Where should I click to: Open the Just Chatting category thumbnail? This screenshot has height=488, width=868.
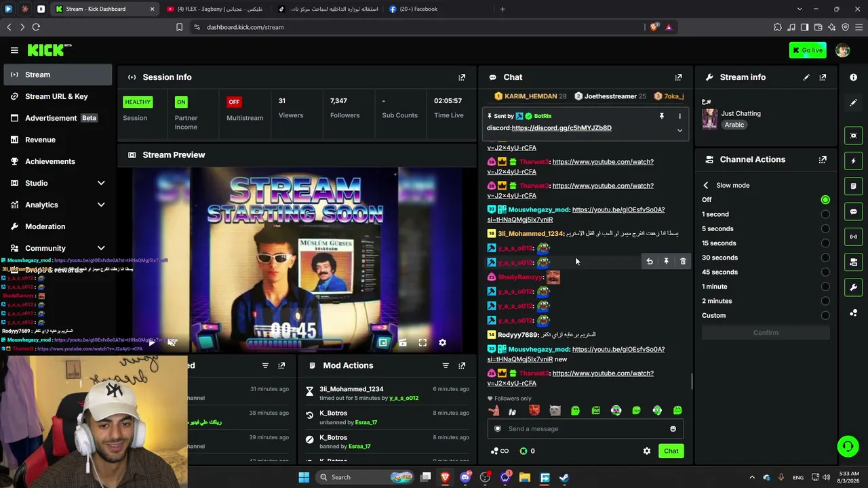(709, 119)
